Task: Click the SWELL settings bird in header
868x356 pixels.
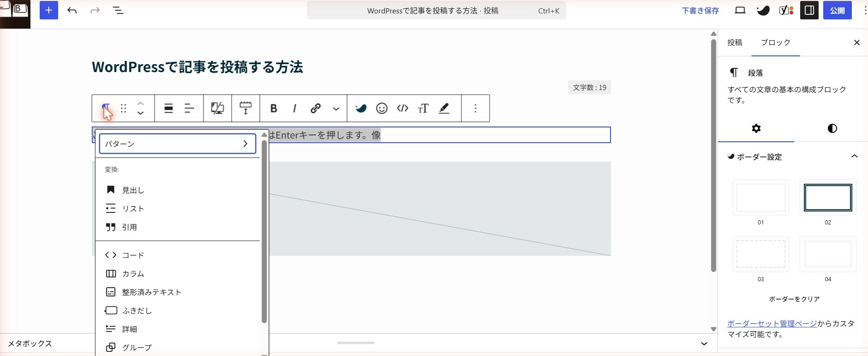Action: coord(763,10)
